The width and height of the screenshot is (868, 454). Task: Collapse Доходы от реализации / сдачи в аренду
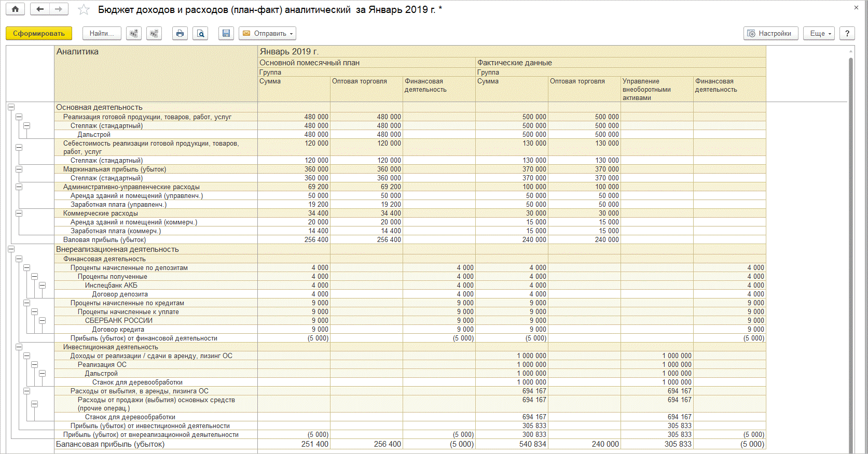[26, 356]
